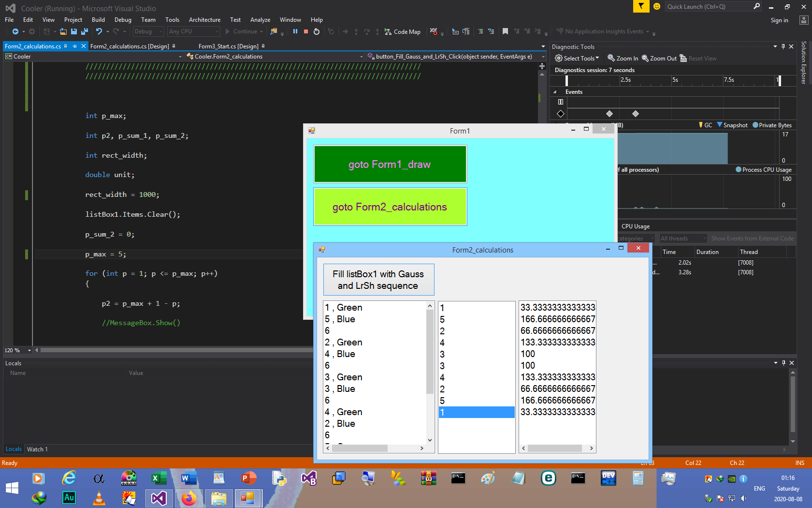Viewport: 812px width, 508px height.
Task: Save all files icon
Action: 84,31
